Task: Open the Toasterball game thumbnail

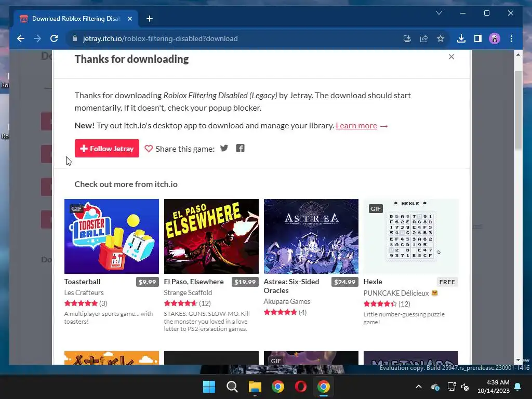Action: (x=112, y=236)
